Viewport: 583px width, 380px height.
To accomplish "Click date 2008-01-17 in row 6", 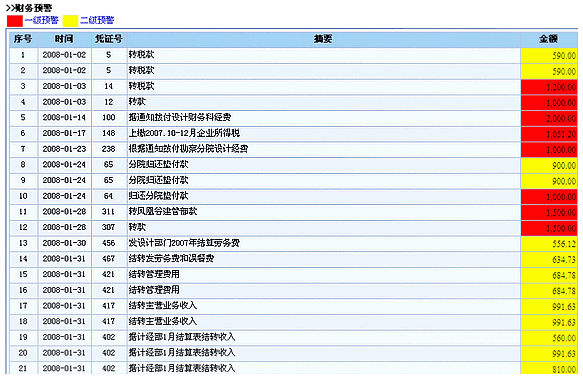I will point(64,133).
